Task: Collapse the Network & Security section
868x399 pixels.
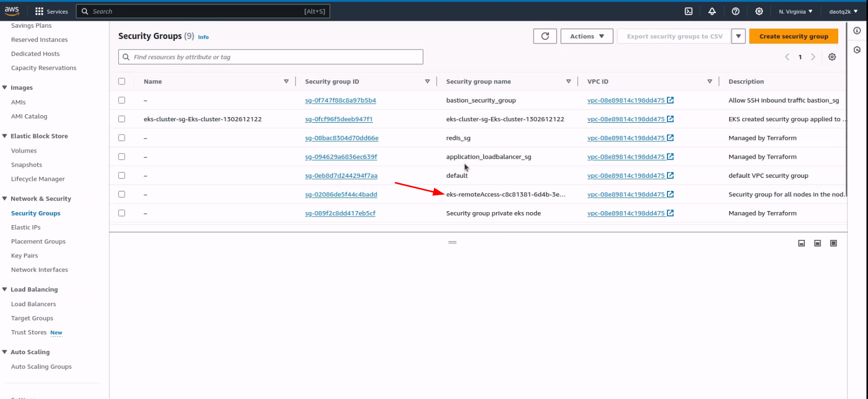Action: point(5,198)
